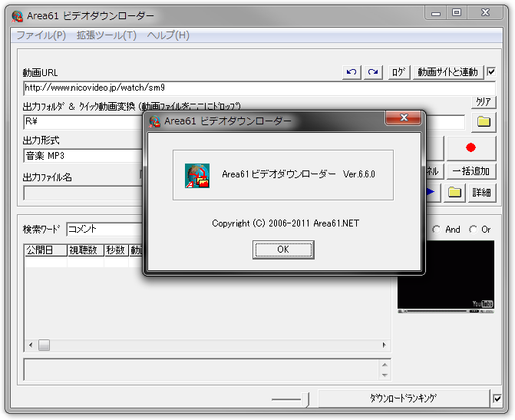Open the yellow folder icon next to 詳細
This screenshot has height=420, width=515.
point(454,192)
